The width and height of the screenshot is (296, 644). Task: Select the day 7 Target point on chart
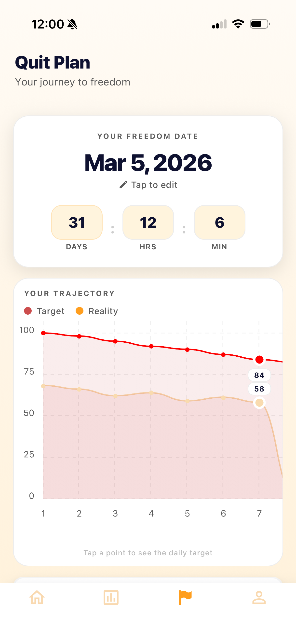pos(259,360)
